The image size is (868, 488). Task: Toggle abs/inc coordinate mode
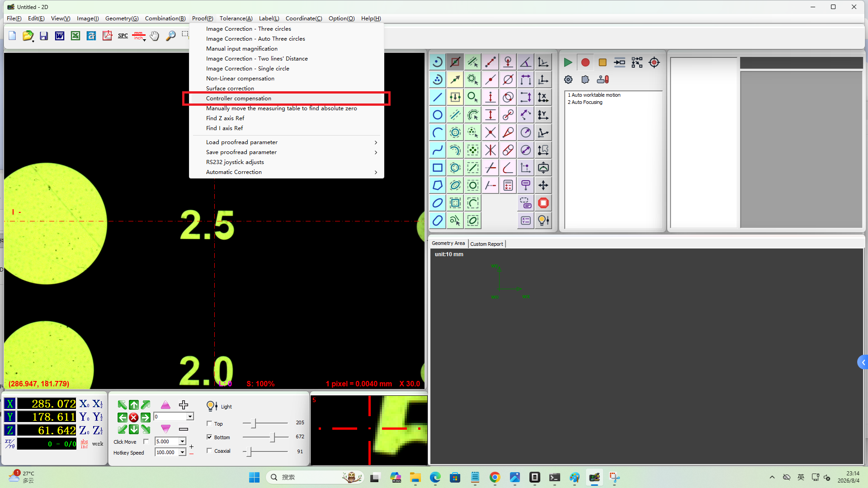pos(85,444)
